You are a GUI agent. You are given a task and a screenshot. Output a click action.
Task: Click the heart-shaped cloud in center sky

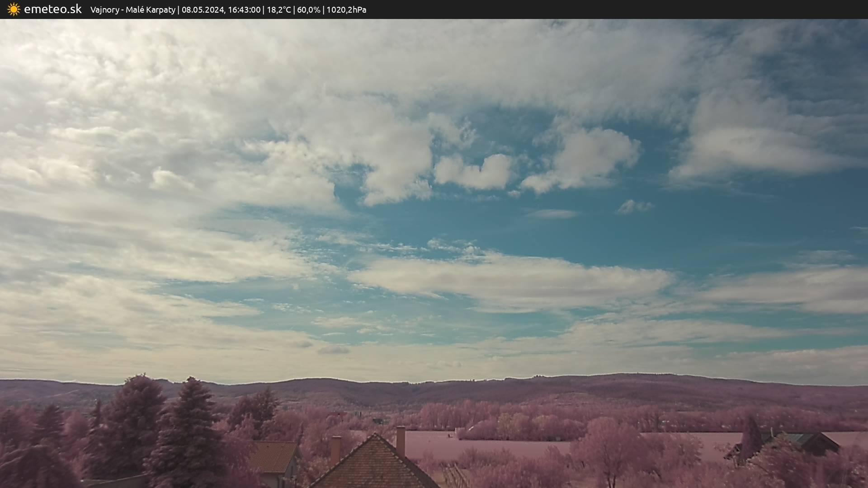[x=474, y=172]
